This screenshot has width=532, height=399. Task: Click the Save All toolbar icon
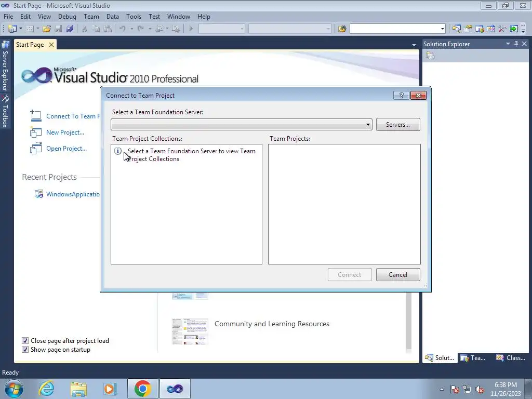[x=70, y=29]
